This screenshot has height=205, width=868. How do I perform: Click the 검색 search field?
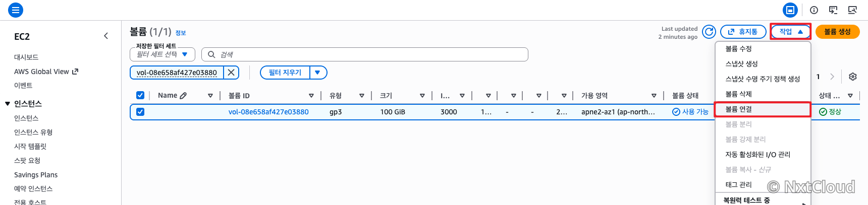[x=364, y=54]
